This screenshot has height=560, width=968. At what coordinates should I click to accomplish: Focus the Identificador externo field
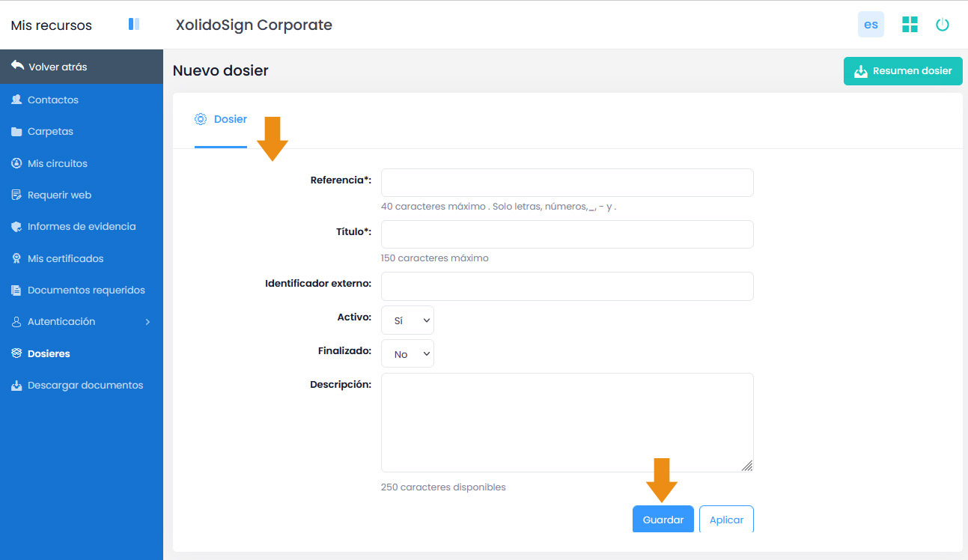[567, 286]
